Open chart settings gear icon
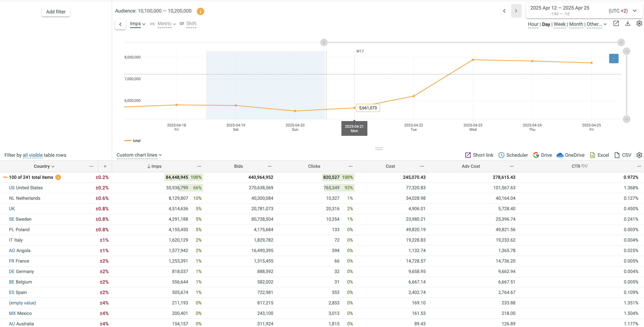 [639, 24]
